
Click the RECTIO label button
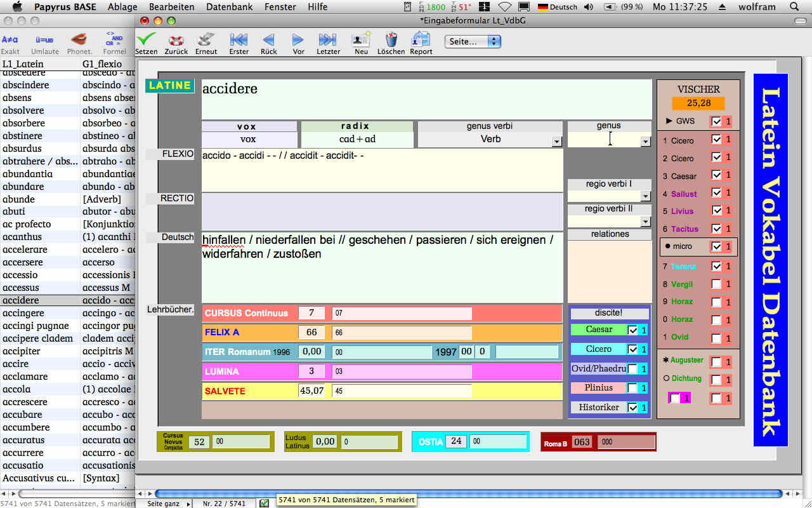coord(169,198)
